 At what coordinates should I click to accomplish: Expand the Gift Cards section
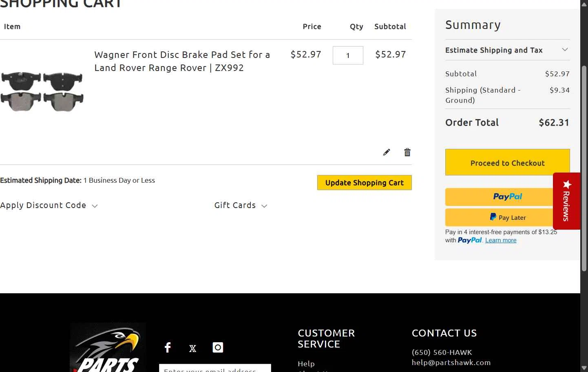pyautogui.click(x=241, y=206)
